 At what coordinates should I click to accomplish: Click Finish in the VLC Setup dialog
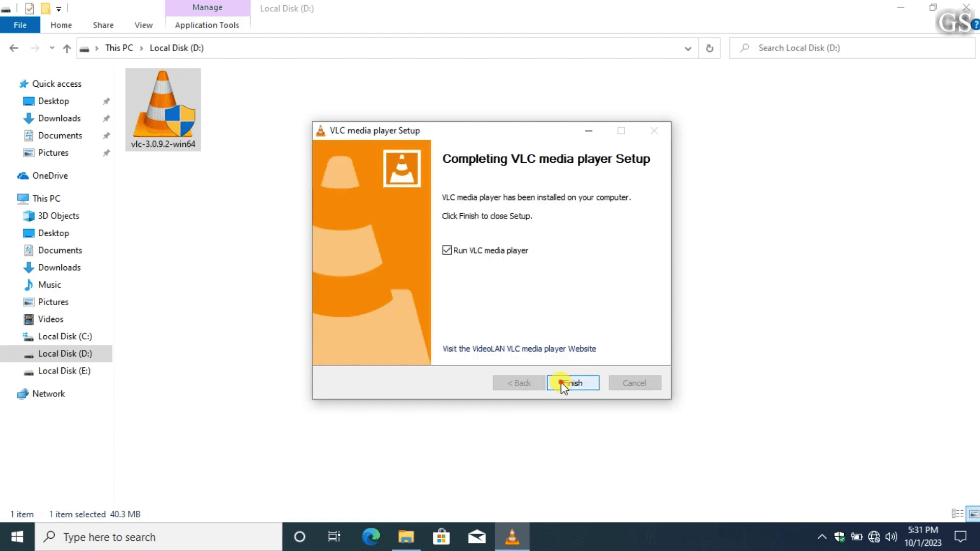pos(573,383)
